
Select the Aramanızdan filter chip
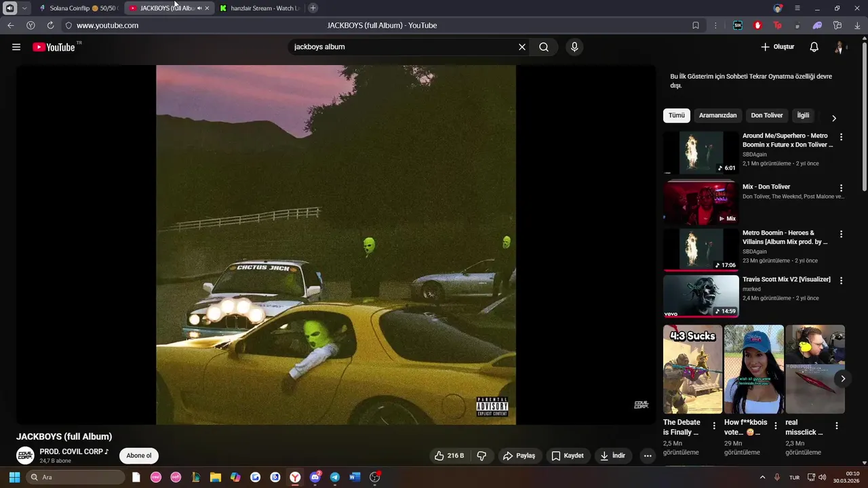pyautogui.click(x=717, y=115)
